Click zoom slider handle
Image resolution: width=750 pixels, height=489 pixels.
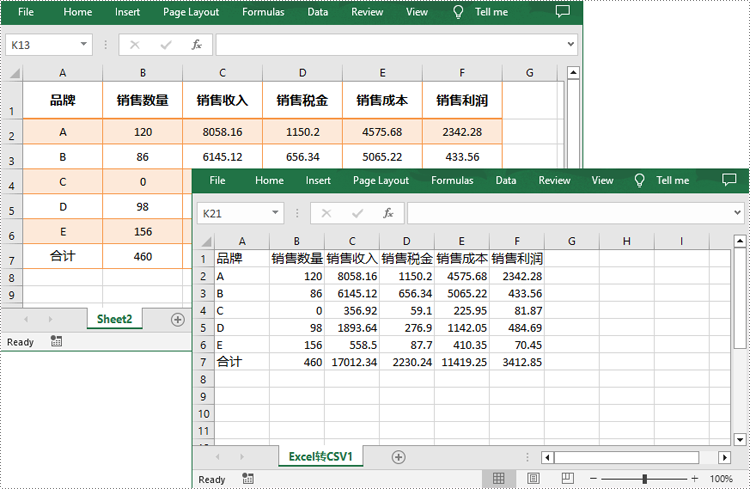[645, 478]
